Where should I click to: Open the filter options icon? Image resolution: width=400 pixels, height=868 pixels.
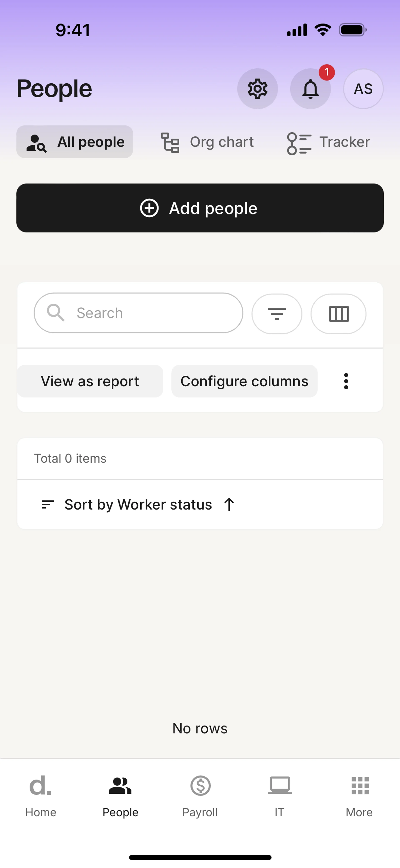click(277, 314)
